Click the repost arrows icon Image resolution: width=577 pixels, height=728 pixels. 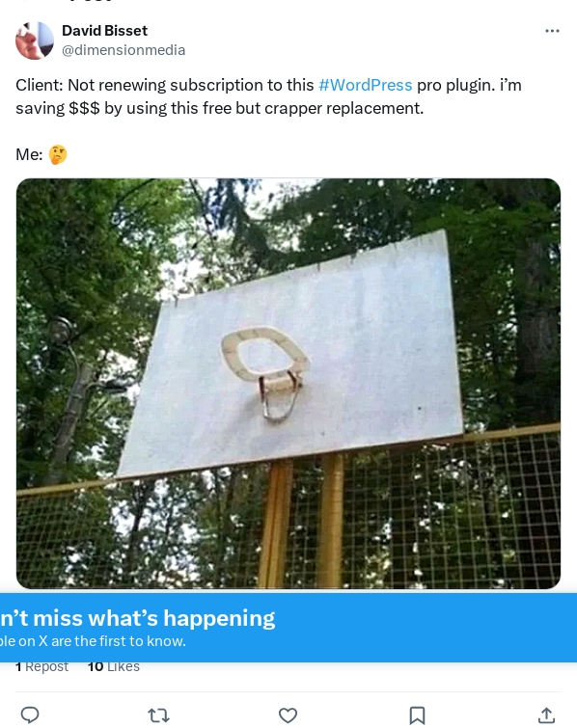point(158,715)
